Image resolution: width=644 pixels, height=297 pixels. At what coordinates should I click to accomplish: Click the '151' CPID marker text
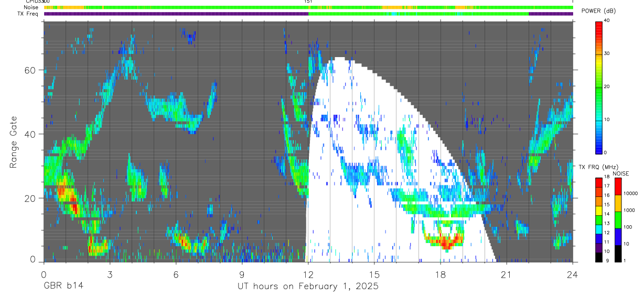[x=308, y=2]
